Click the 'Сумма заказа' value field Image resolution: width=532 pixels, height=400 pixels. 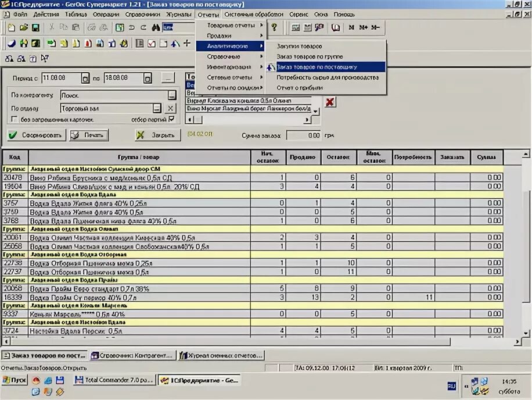click(303, 135)
